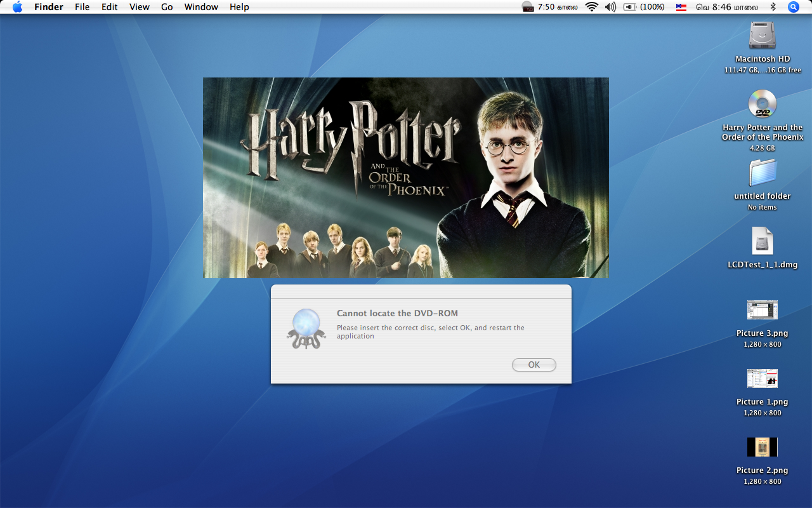
Task: Click the 'Picture 2.png' file name
Action: (x=763, y=471)
